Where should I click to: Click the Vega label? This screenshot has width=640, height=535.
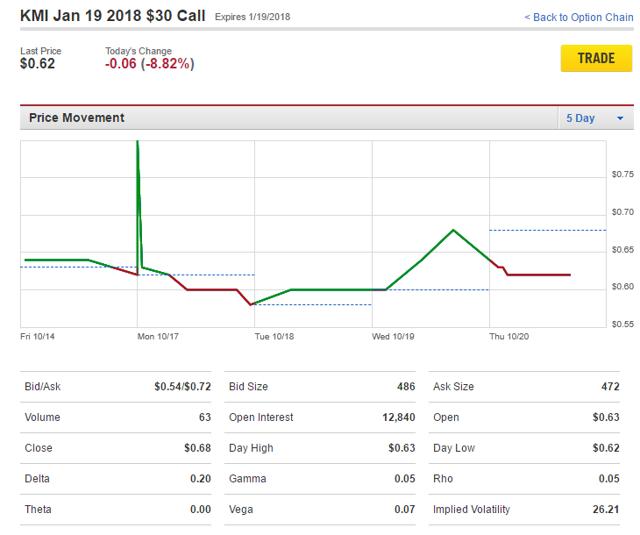[241, 509]
